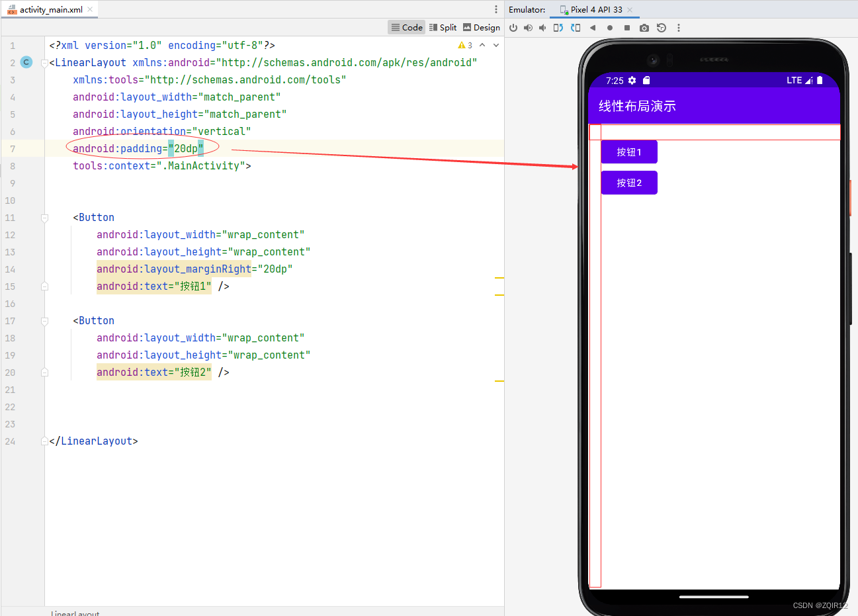Click the related class gutter icon on line 2
858x616 pixels.
click(x=26, y=62)
